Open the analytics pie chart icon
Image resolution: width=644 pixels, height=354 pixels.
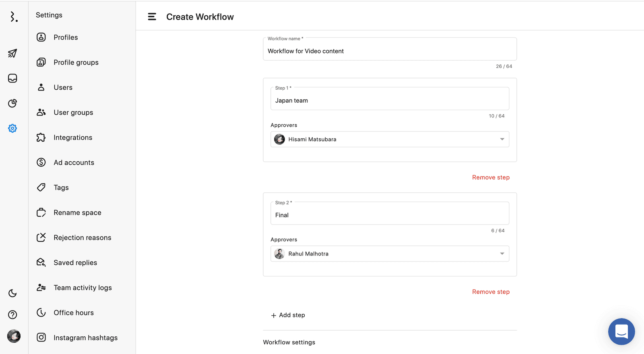click(12, 103)
